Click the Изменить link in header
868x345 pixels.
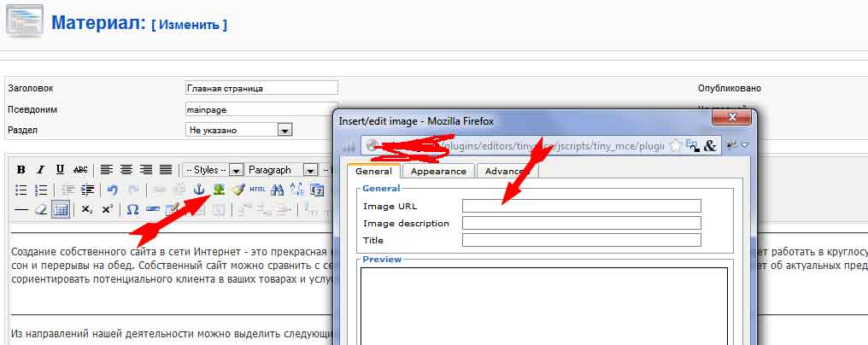tap(189, 25)
